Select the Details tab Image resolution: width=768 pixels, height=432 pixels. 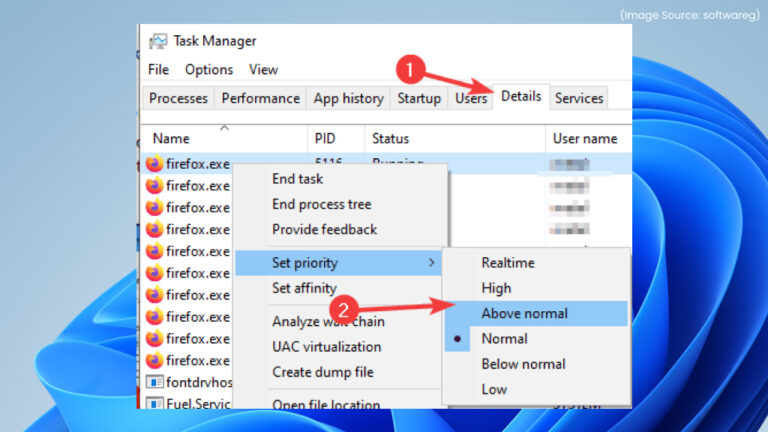point(521,96)
